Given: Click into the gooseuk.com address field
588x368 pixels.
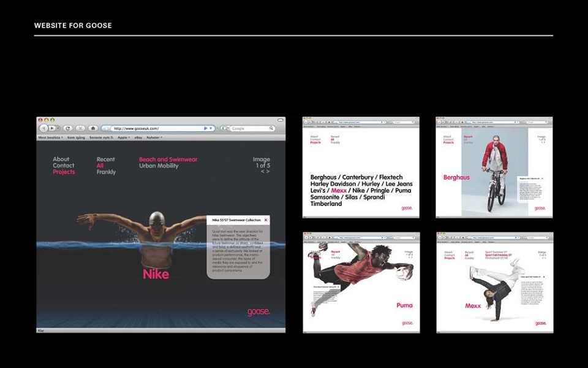Looking at the screenshot, I should pyautogui.click(x=157, y=128).
